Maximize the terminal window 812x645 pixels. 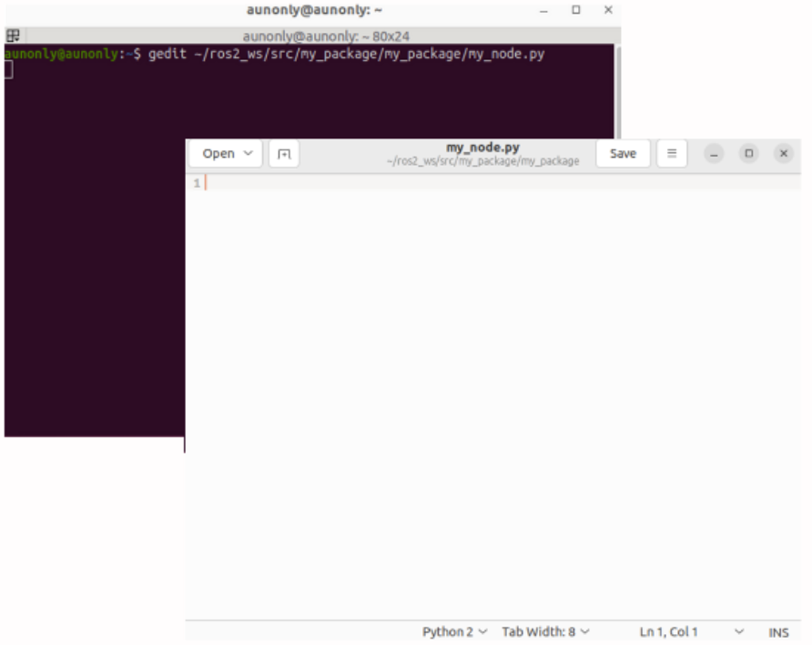(576, 10)
